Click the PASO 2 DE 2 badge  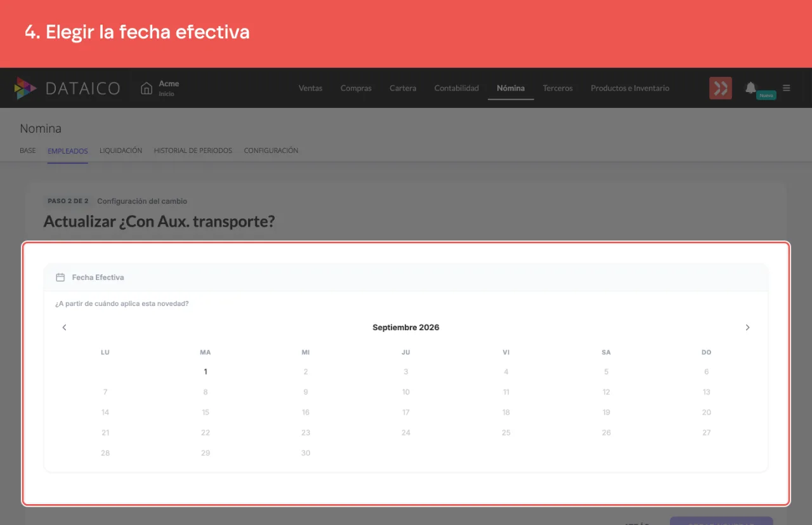click(68, 201)
